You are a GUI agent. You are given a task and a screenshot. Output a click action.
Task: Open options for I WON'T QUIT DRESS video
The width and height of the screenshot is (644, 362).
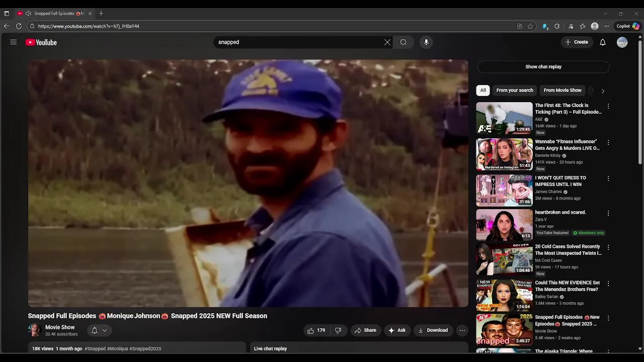coord(608,178)
